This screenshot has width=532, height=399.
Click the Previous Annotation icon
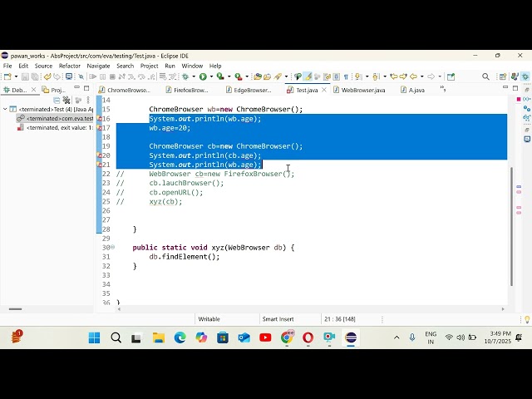pyautogui.click(x=376, y=76)
